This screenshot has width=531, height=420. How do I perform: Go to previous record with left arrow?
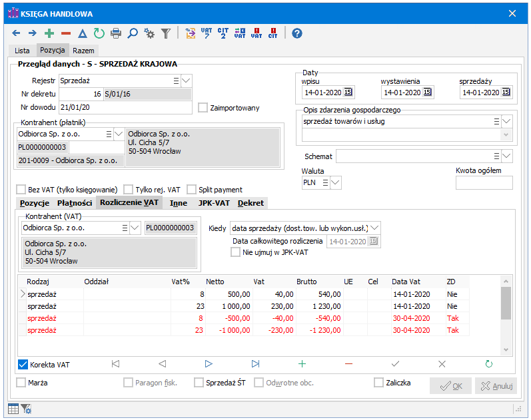16,33
